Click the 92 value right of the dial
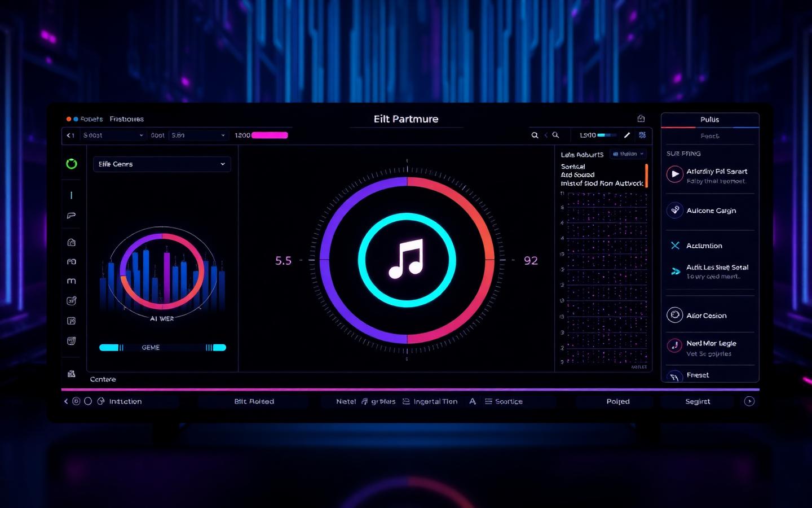This screenshot has width=812, height=508. pos(531,260)
